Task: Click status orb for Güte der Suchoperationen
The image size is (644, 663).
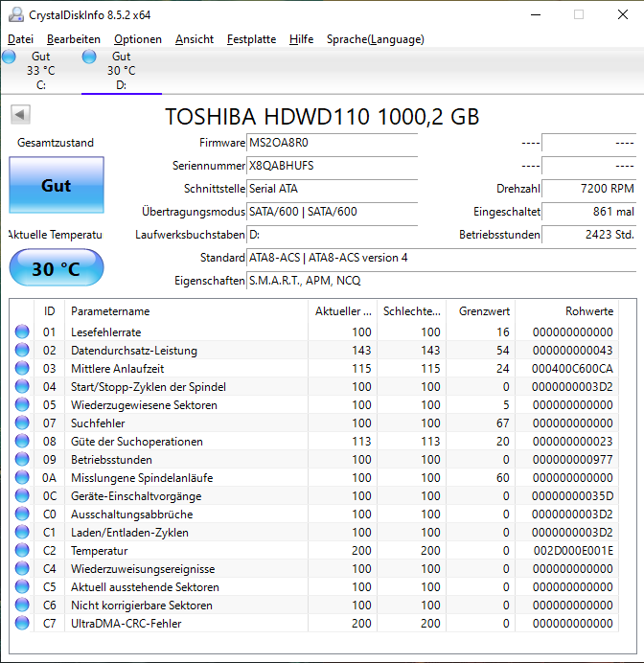Action: click(x=22, y=441)
